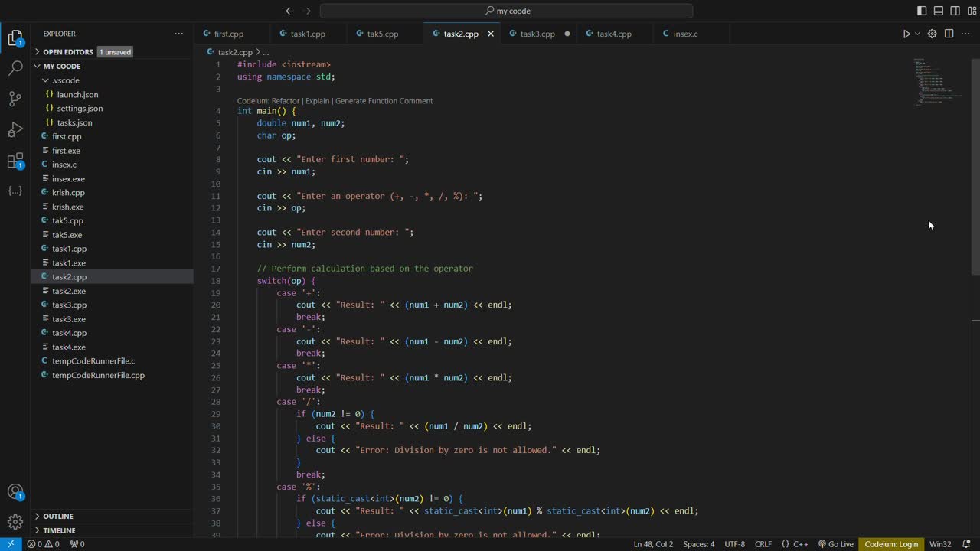Toggle the secondary side bar layout button
Screen dimensions: 980x551
pyautogui.click(x=955, y=11)
